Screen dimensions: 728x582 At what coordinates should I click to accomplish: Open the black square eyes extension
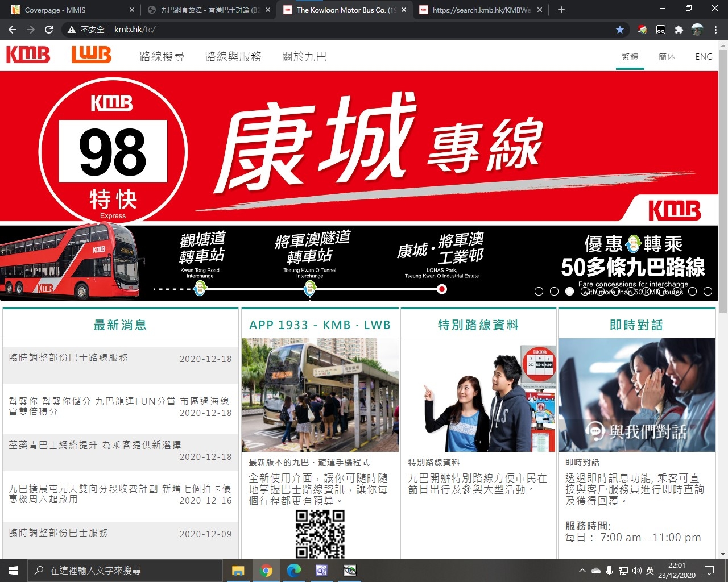[660, 30]
